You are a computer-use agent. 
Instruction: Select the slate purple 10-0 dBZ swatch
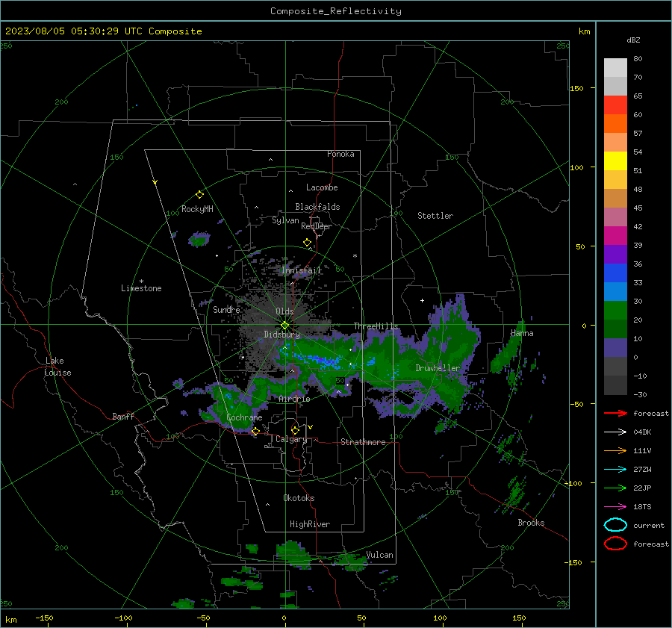615,348
